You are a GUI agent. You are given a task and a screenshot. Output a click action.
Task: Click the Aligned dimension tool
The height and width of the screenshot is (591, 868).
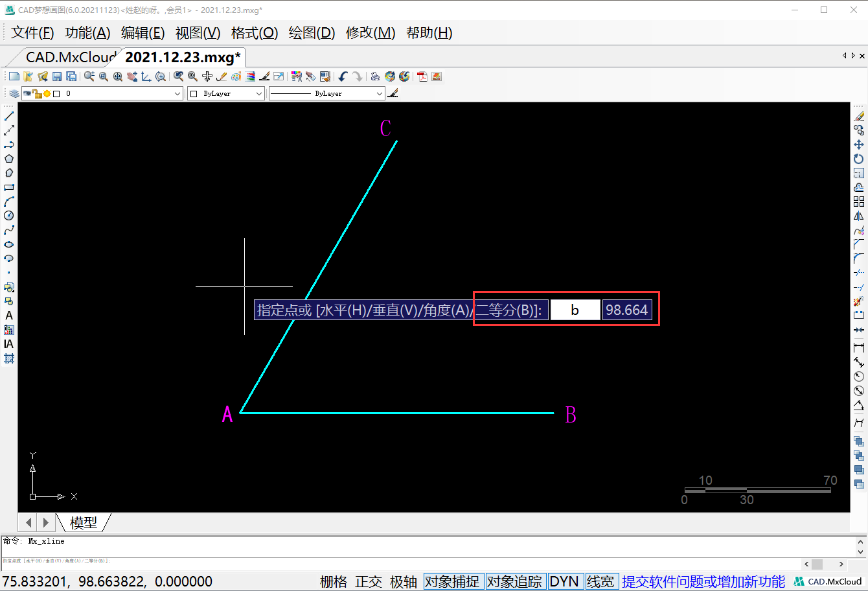pyautogui.click(x=859, y=362)
